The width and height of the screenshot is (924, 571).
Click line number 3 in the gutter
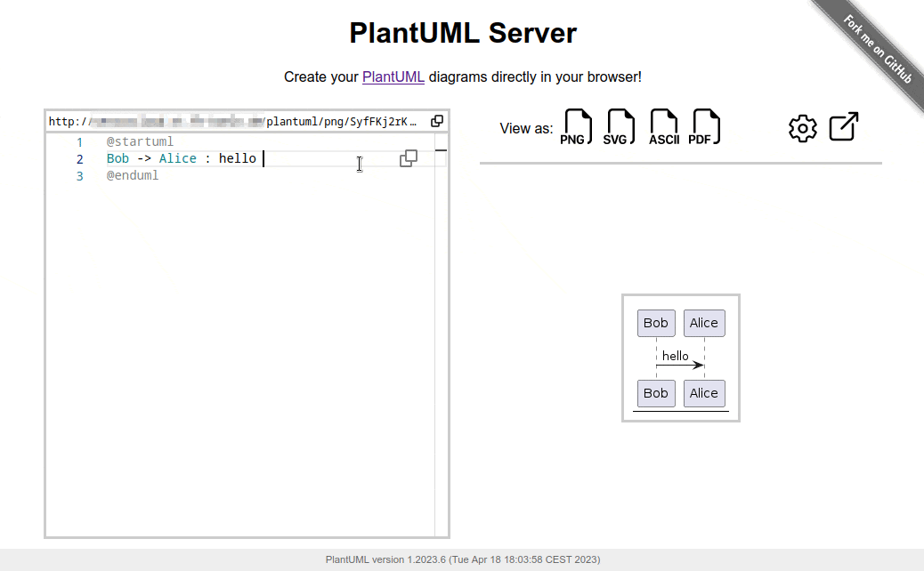pos(79,176)
